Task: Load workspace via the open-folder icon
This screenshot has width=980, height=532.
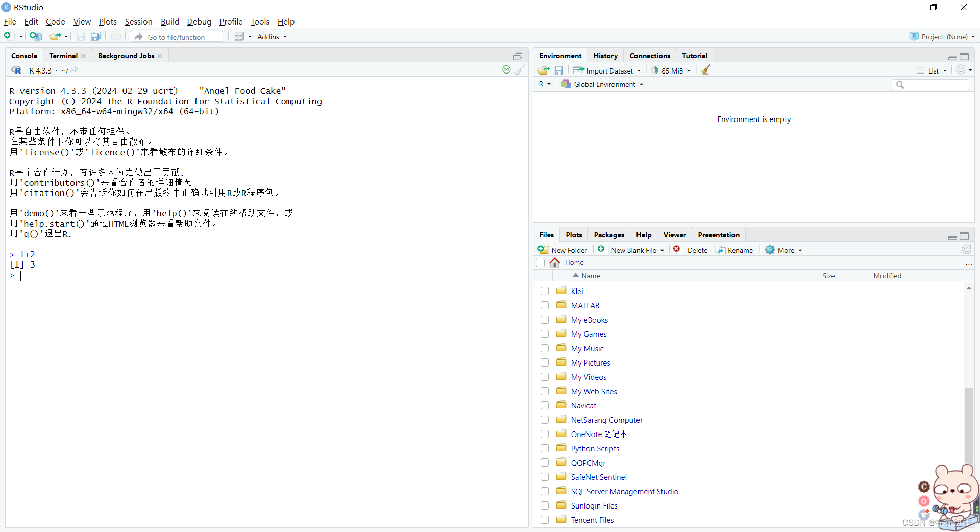Action: pos(543,70)
